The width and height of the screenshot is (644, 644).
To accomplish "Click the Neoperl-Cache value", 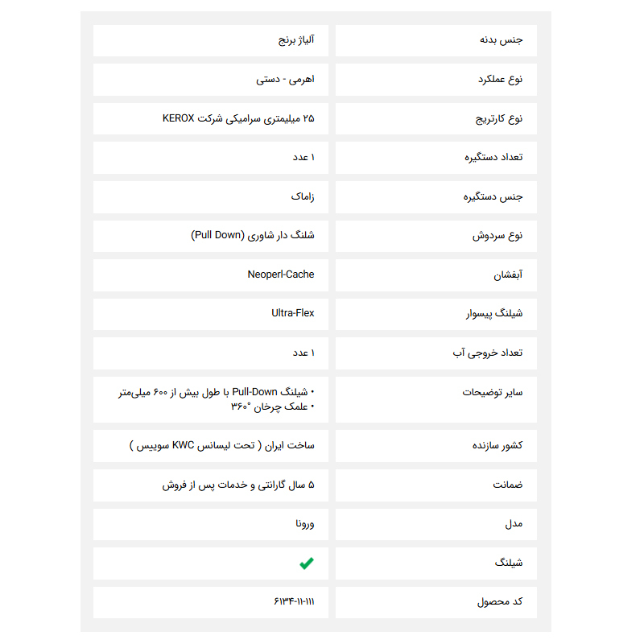I will pos(281,275).
